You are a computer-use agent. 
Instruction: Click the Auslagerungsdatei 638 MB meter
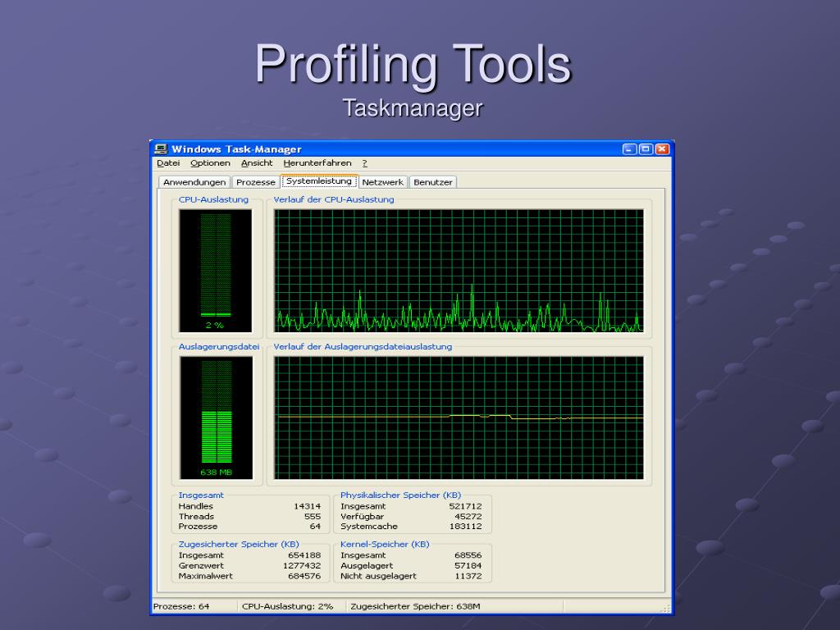point(216,418)
